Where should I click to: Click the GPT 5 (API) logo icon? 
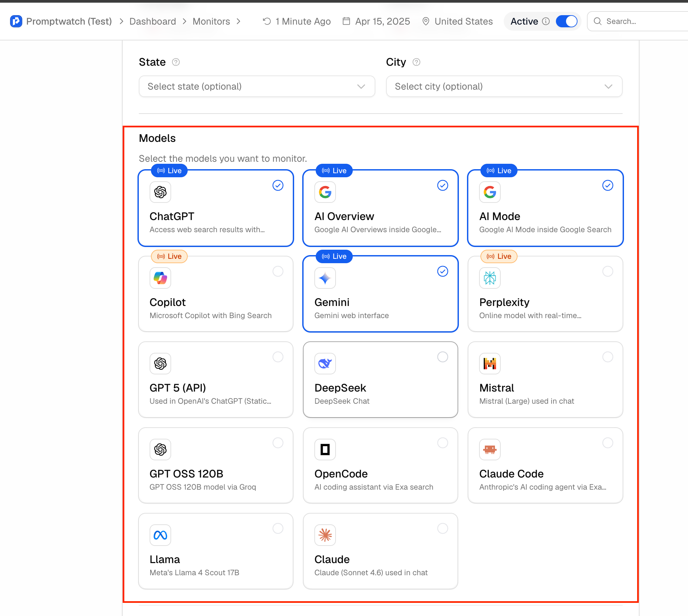coord(160,364)
